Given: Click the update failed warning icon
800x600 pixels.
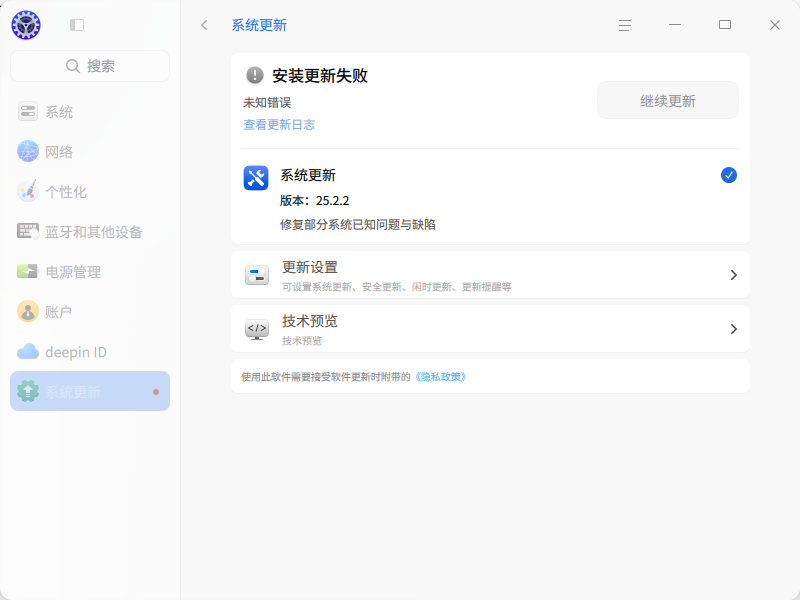Looking at the screenshot, I should (x=255, y=76).
